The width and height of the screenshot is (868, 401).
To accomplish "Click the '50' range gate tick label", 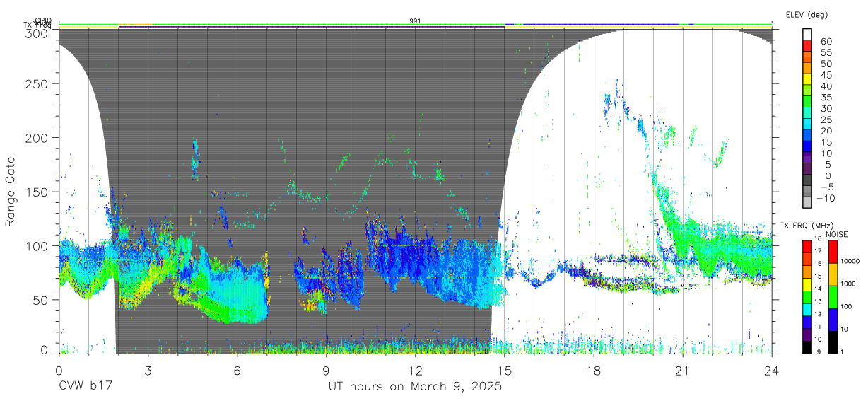I will (42, 300).
